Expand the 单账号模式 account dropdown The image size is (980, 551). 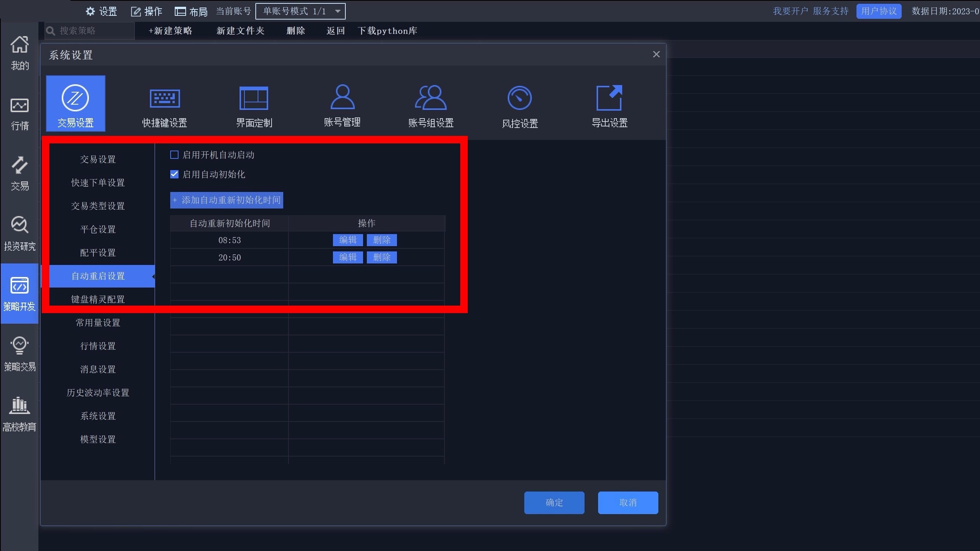pyautogui.click(x=300, y=11)
